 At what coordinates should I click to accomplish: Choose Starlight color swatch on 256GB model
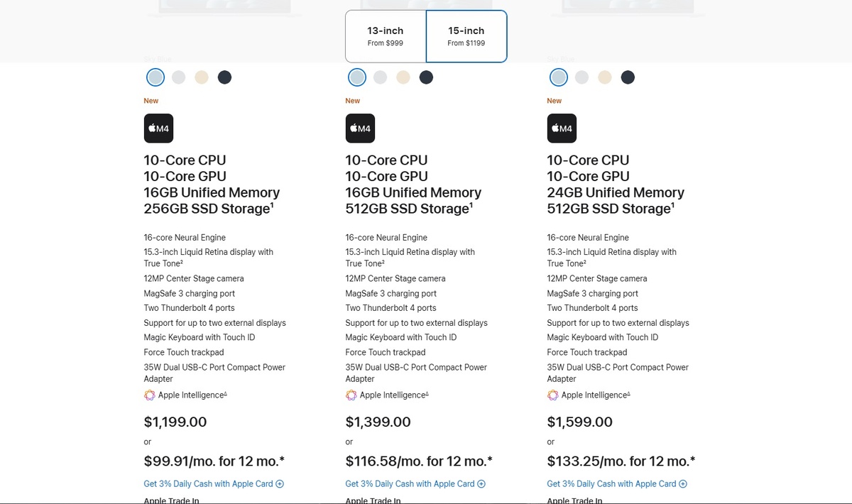point(202,77)
